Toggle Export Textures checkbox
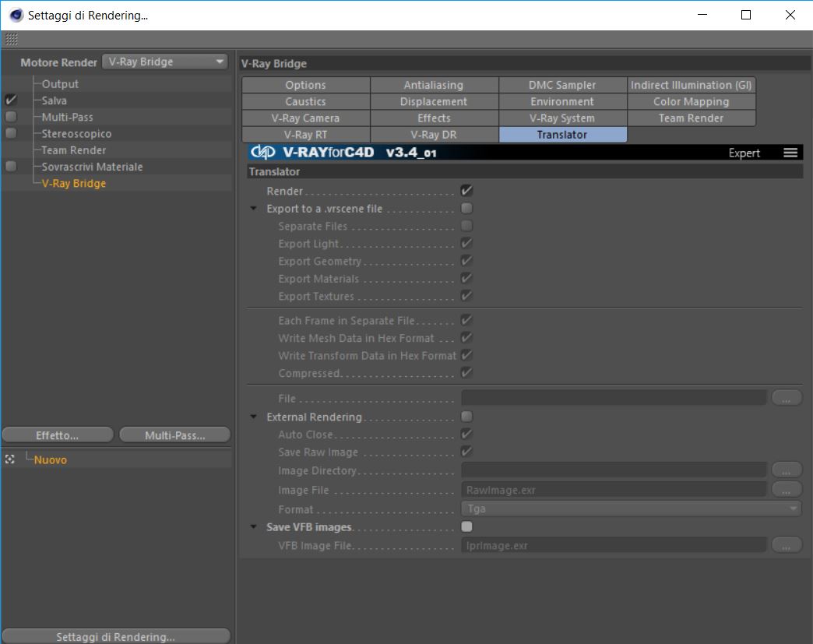This screenshot has width=813, height=644. [x=466, y=296]
